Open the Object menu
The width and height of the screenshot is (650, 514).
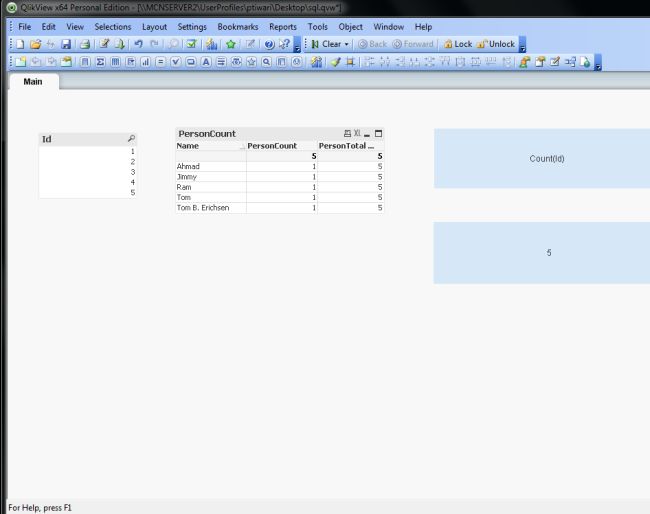(x=350, y=27)
